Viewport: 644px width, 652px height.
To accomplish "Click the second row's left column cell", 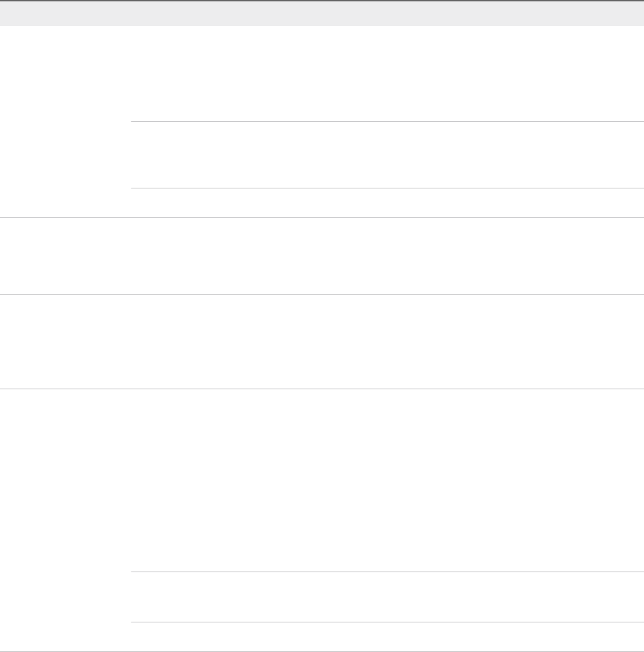I will [65, 257].
